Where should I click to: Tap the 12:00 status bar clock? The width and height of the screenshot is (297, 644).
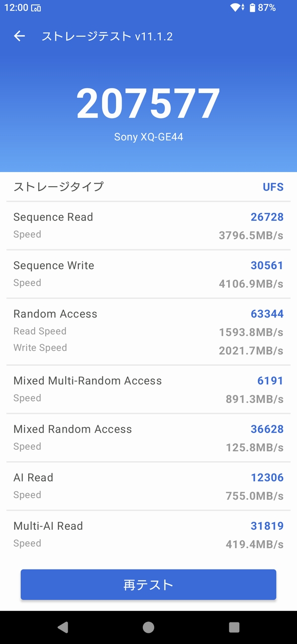16,8
